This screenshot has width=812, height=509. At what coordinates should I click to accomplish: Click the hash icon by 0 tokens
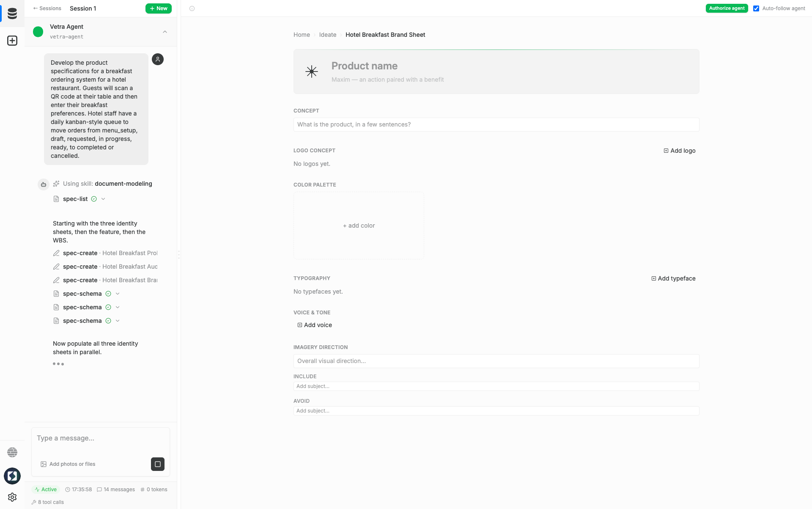[x=143, y=490]
